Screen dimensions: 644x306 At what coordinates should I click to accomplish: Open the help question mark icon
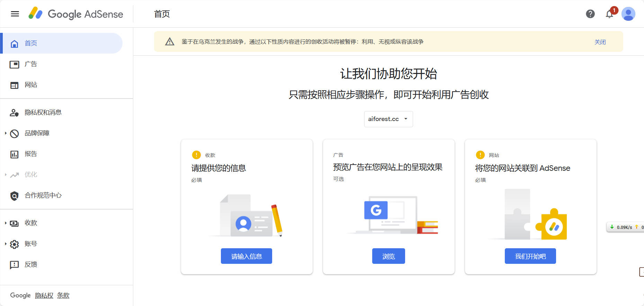[590, 14]
